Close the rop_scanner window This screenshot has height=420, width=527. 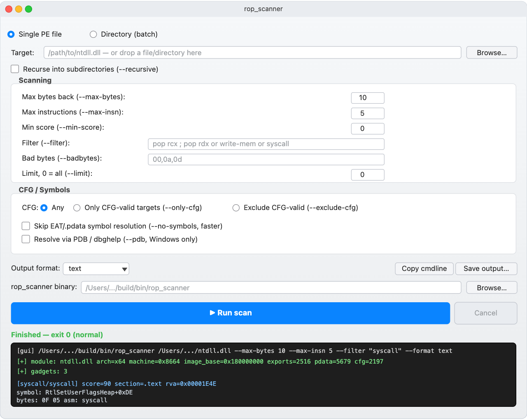tap(9, 9)
